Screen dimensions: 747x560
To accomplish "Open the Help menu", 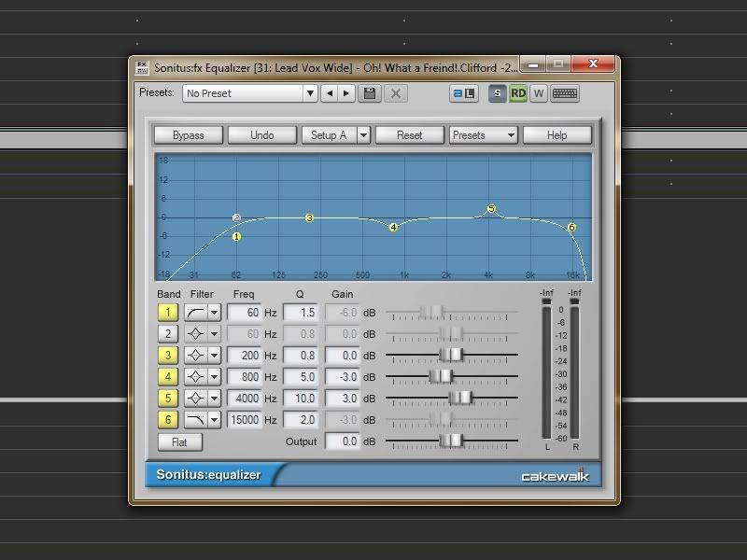I will (557, 135).
